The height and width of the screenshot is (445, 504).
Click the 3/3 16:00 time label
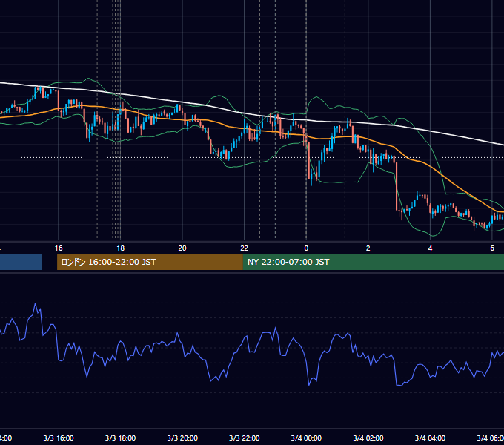pyautogui.click(x=59, y=438)
